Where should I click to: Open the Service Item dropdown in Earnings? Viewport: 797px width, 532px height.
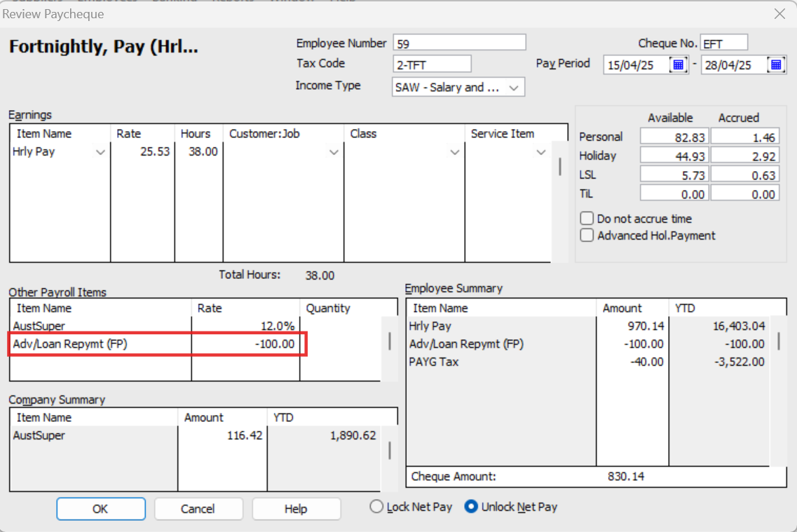coord(541,152)
